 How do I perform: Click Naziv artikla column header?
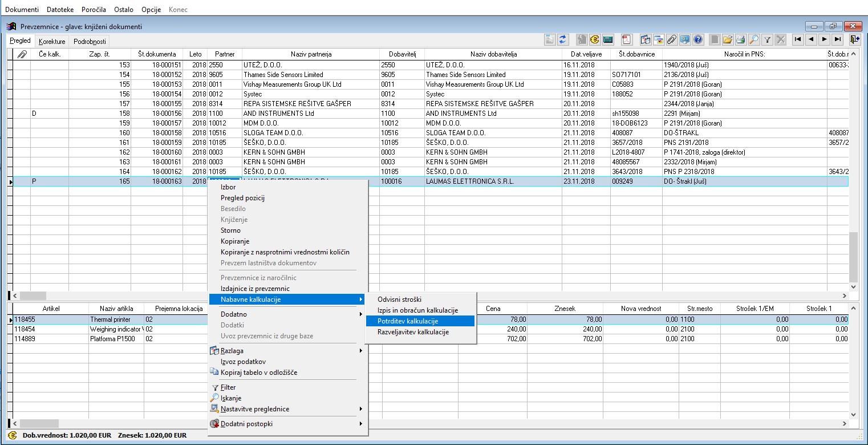[116, 309]
